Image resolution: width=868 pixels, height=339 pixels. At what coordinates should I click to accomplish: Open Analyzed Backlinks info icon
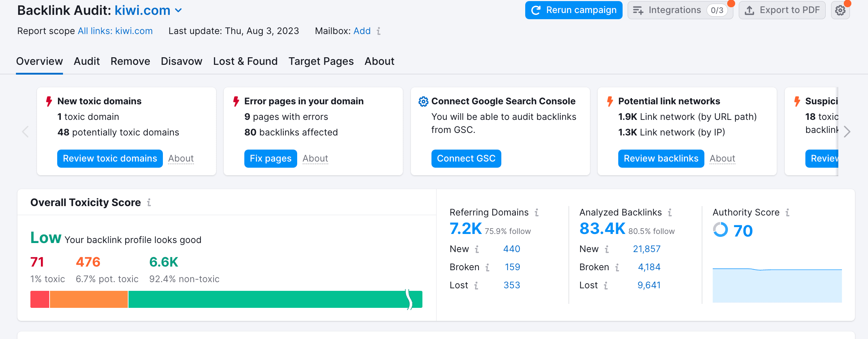[670, 213]
